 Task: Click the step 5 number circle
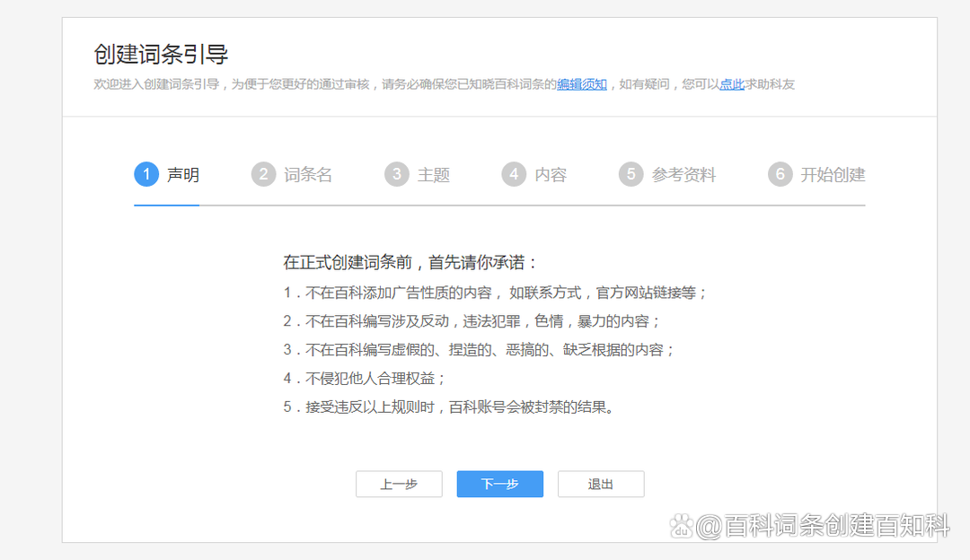pos(631,174)
